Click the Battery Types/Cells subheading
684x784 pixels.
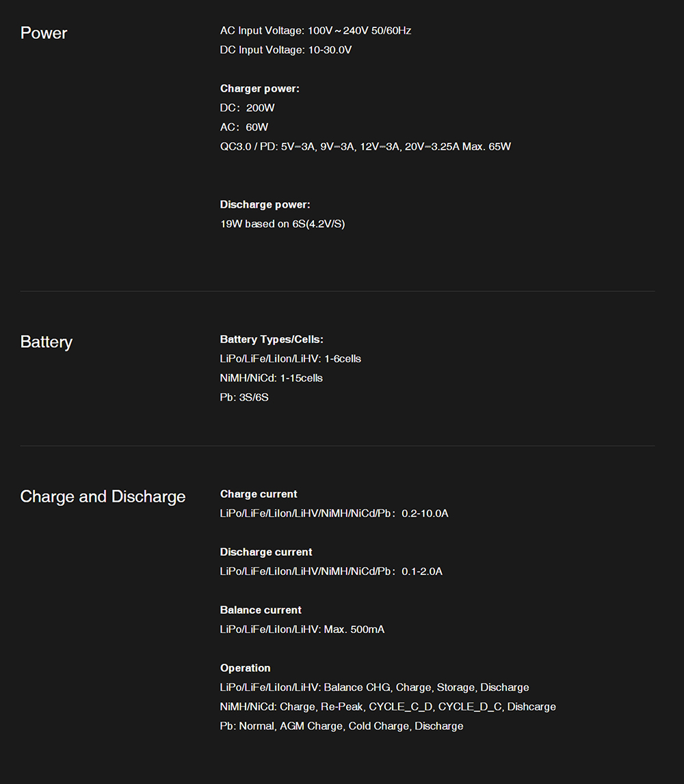pyautogui.click(x=272, y=339)
